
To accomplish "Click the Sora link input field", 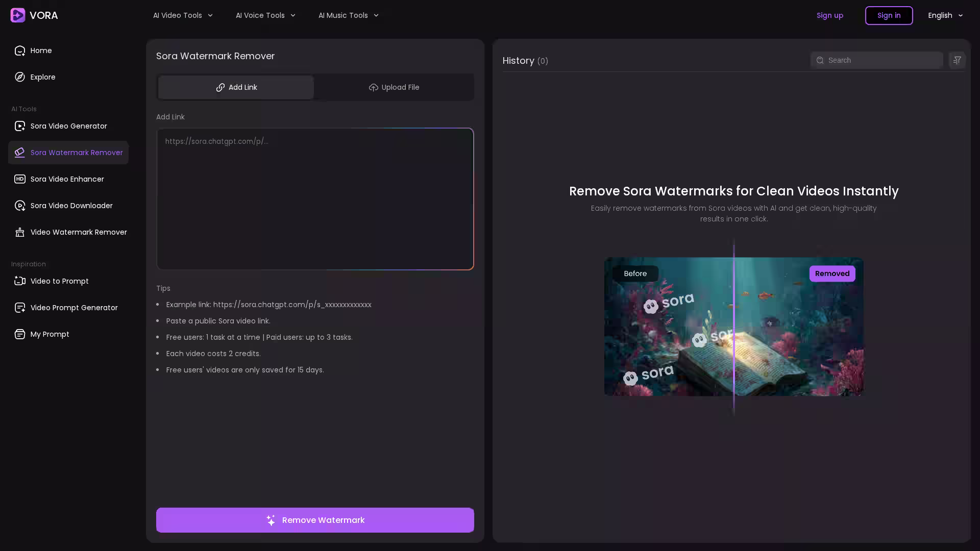I will click(x=315, y=199).
